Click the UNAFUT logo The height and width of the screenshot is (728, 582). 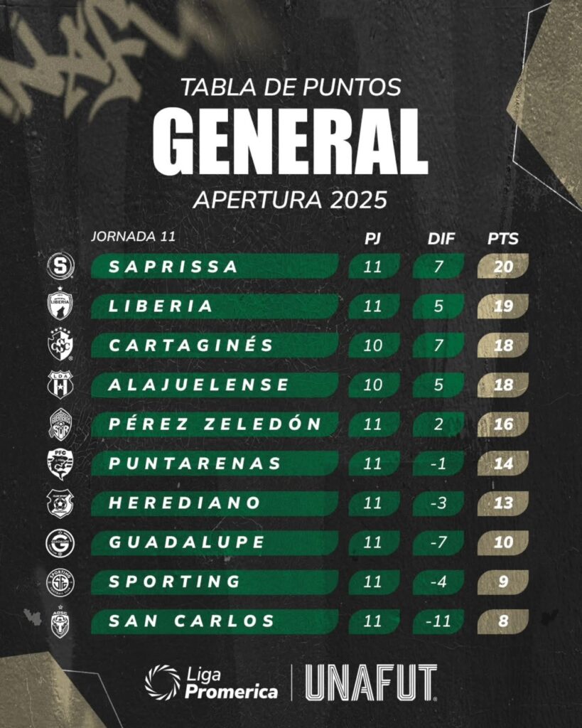click(370, 682)
